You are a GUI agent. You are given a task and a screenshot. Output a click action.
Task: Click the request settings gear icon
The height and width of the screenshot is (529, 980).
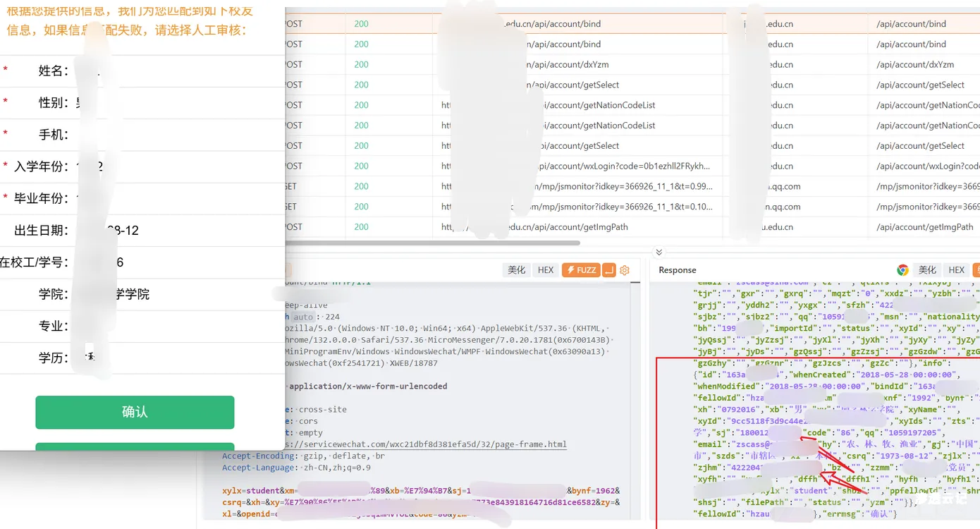pyautogui.click(x=624, y=270)
